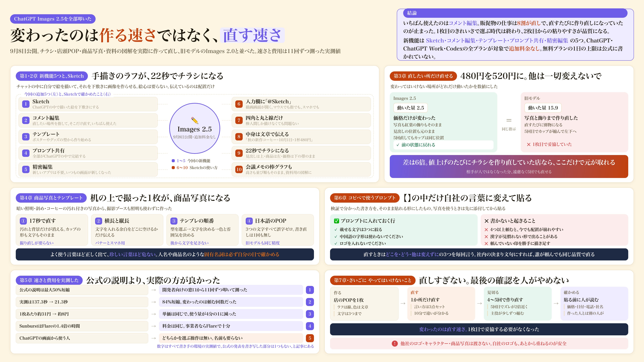The image size is (644, 362).
Task: Click the green checkbox emoji before プロンプトに入れておく行
Action: tap(336, 221)
